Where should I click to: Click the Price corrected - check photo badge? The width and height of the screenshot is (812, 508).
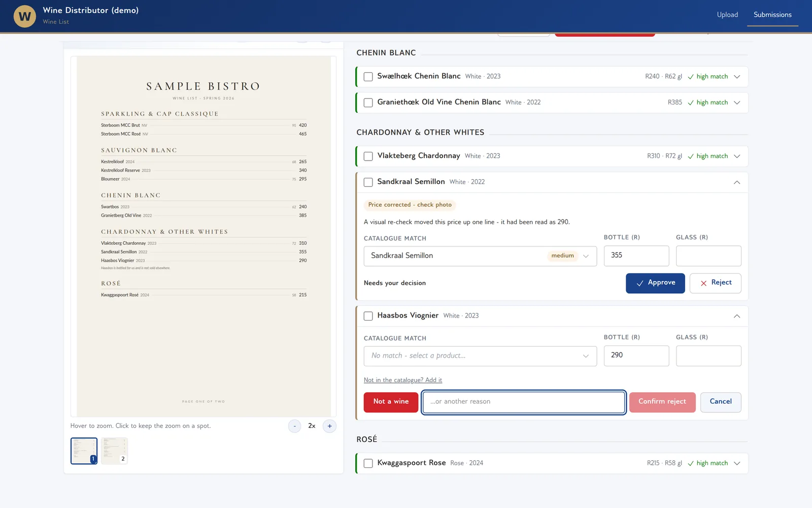[x=410, y=205]
